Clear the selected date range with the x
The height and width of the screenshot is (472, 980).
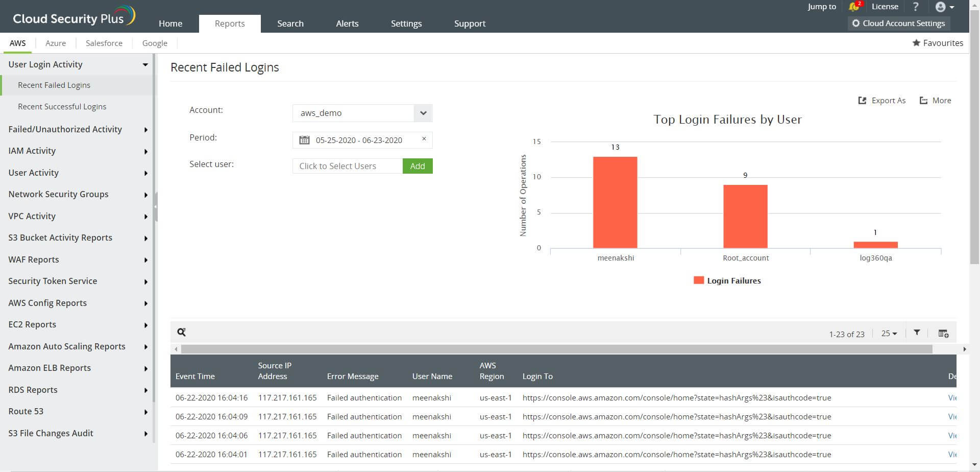tap(424, 138)
